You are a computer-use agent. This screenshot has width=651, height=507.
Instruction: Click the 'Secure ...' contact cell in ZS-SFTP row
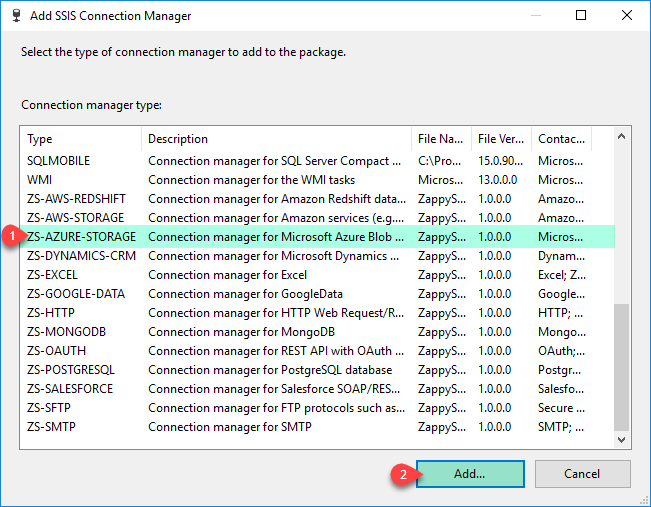click(561, 408)
